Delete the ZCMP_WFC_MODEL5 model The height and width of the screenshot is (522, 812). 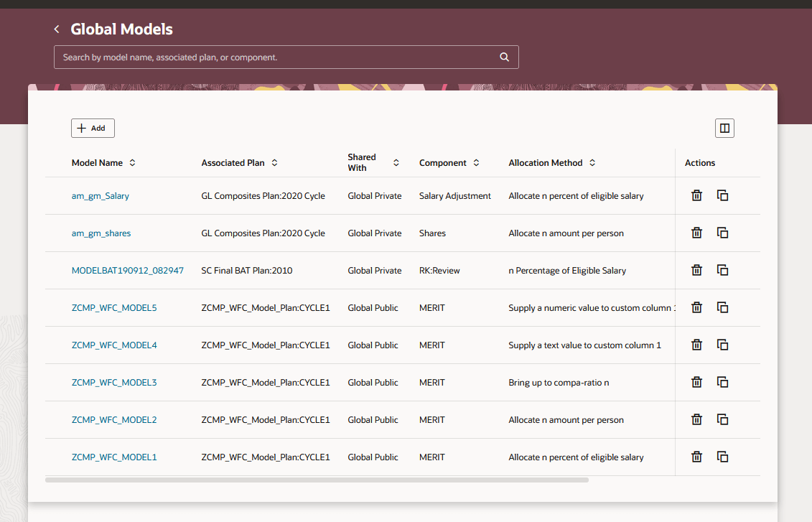click(x=696, y=307)
